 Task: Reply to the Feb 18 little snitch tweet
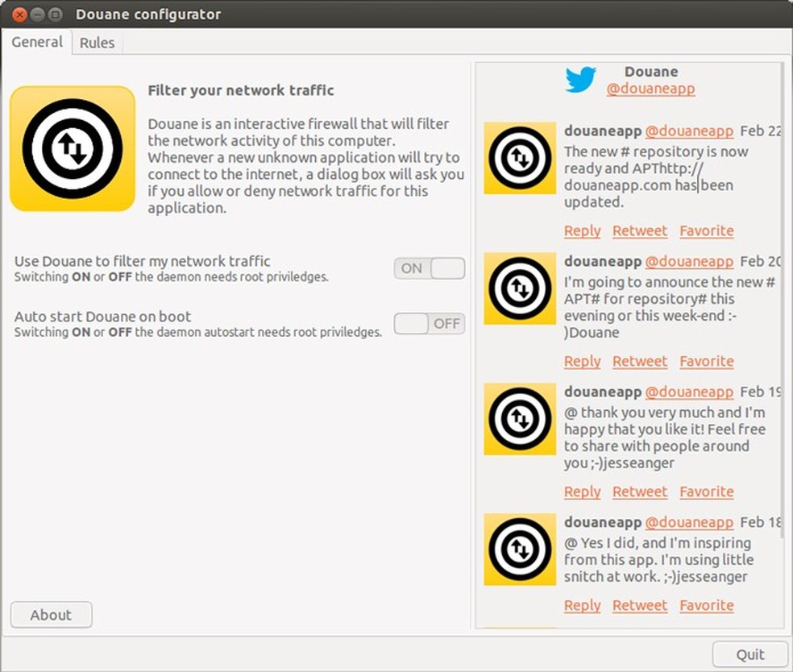pos(582,606)
